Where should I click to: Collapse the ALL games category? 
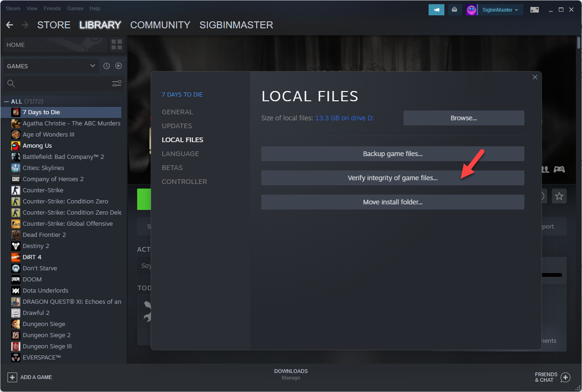7,102
